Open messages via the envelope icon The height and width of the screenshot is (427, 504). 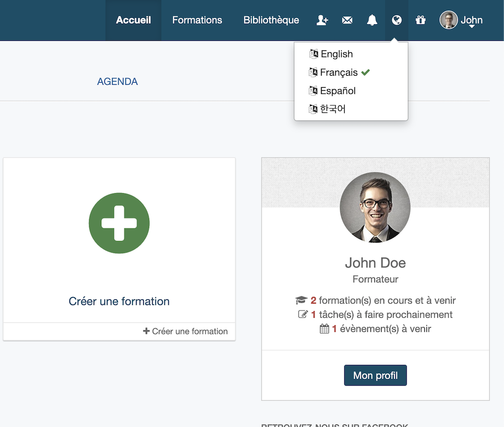347,20
